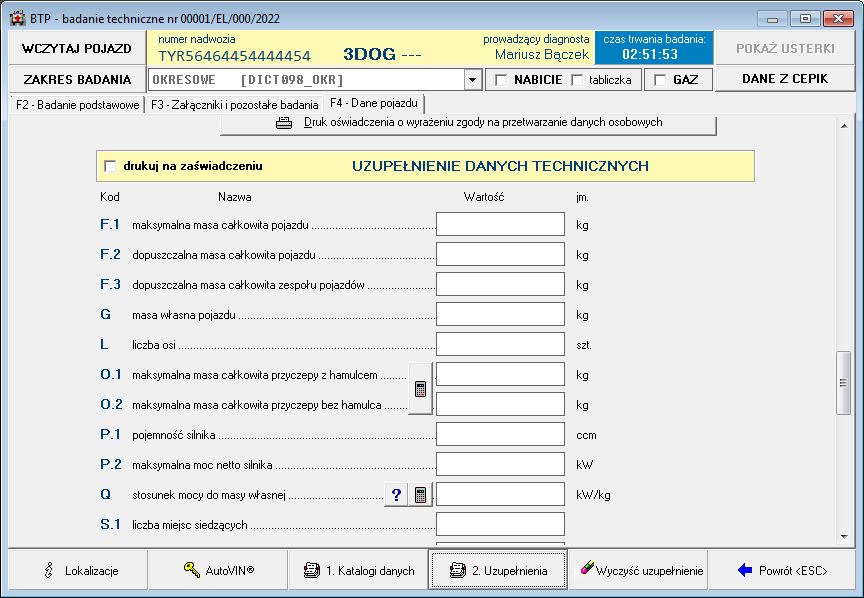Click the vertical scrollbar down arrow
The height and width of the screenshot is (598, 864).
845,536
